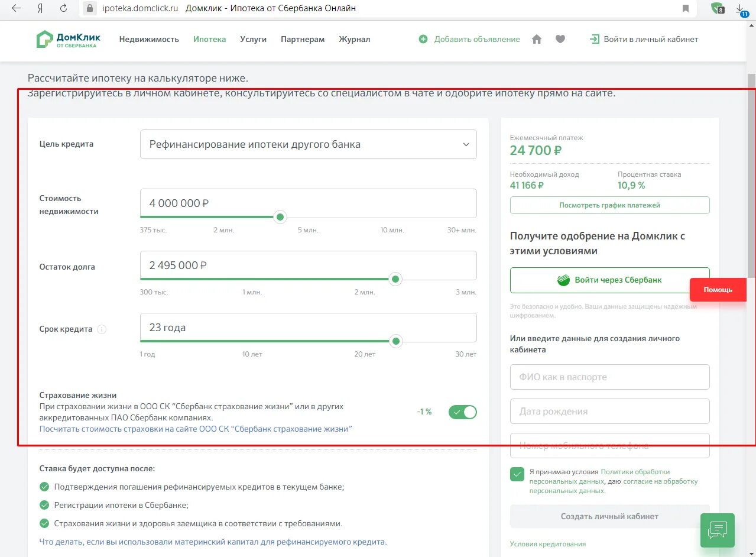Click the Войти через Сбербанк button
756x557 pixels.
610,280
